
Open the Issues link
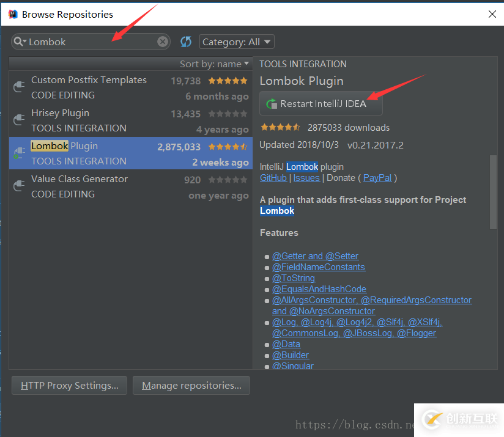306,178
